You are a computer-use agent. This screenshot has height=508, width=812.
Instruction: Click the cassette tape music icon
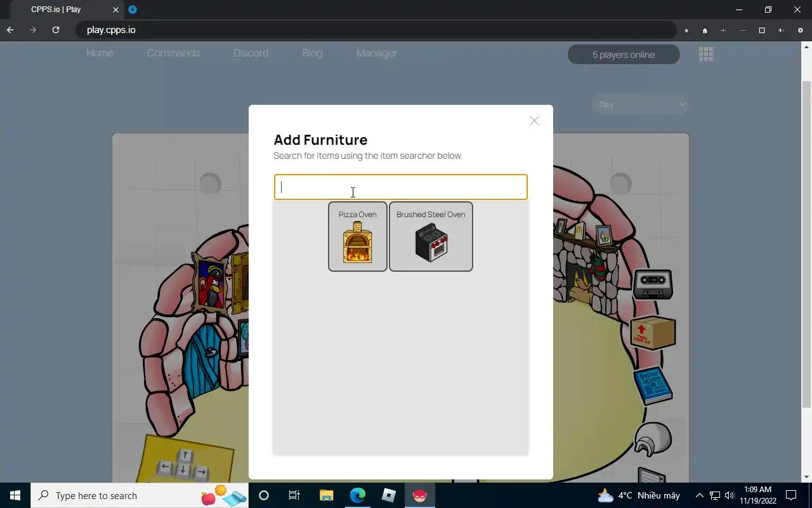click(653, 284)
